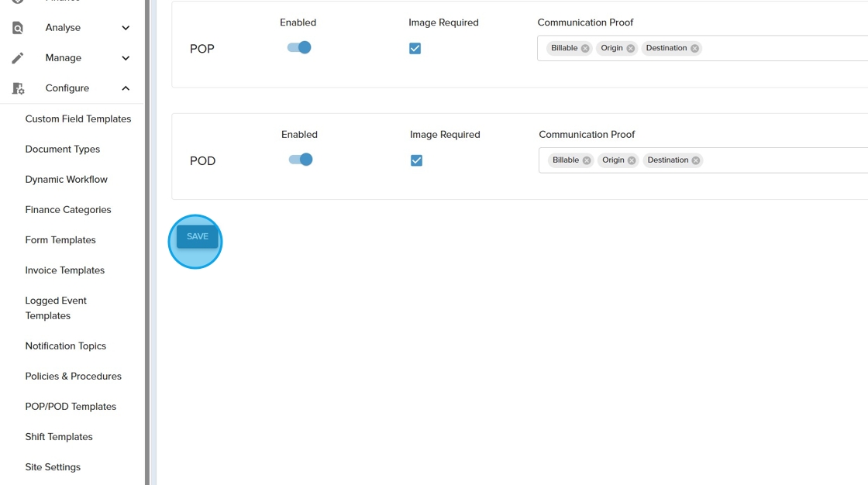Open POP/POD Templates in sidebar
The image size is (868, 485).
(x=71, y=407)
